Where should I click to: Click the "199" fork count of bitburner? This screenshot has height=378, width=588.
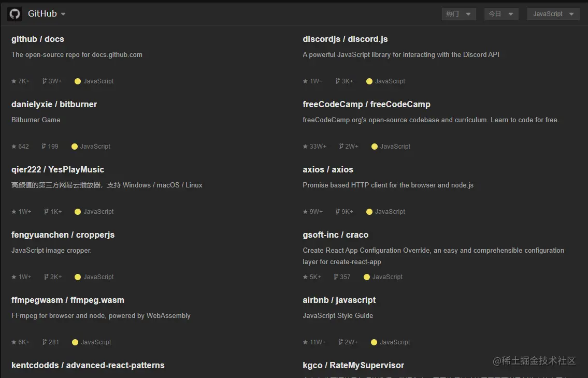pyautogui.click(x=53, y=146)
